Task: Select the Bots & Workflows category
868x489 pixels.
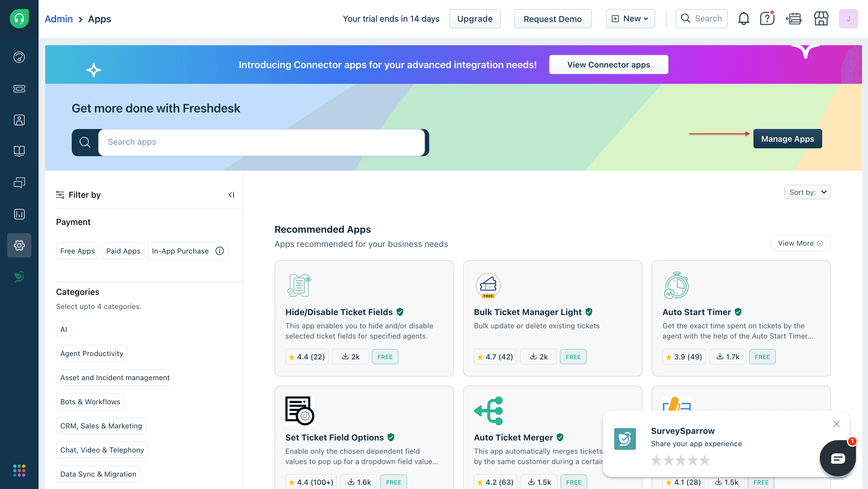Action: coord(90,402)
